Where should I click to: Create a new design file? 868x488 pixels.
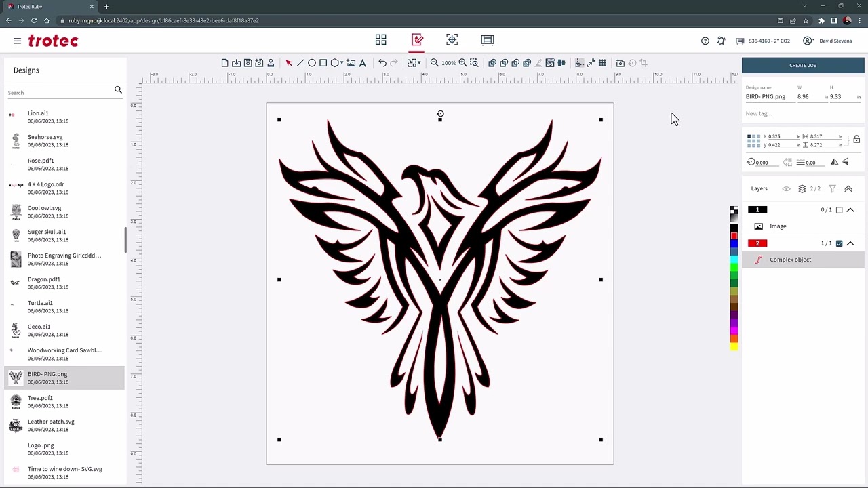224,63
